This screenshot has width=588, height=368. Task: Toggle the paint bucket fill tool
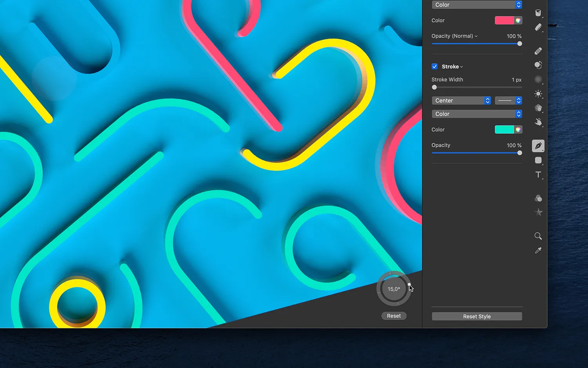tap(538, 13)
